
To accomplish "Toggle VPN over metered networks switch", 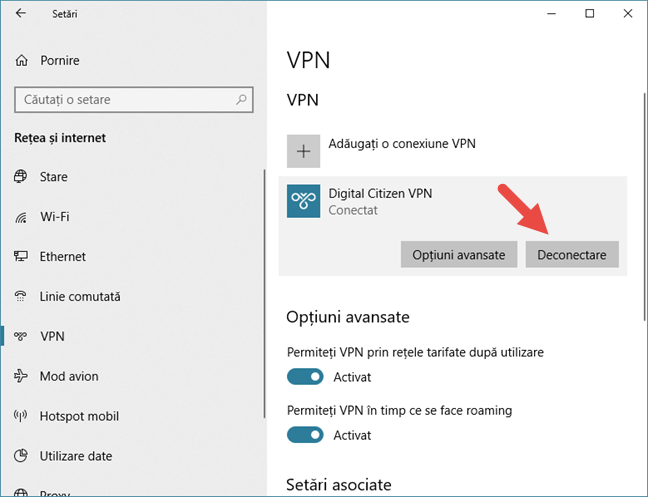I will point(305,377).
